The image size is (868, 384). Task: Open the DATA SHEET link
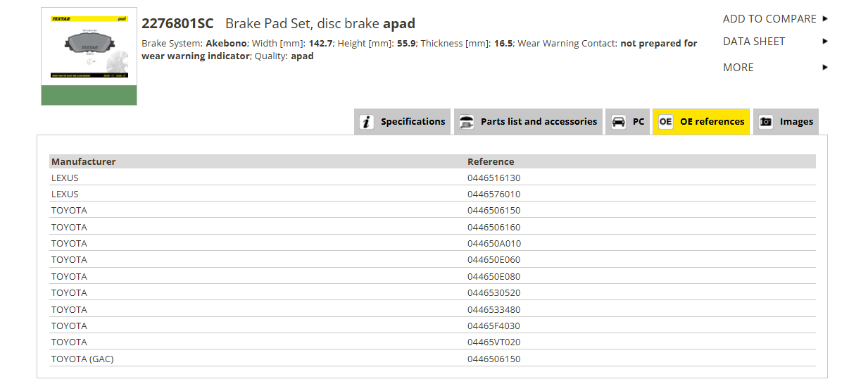click(754, 42)
